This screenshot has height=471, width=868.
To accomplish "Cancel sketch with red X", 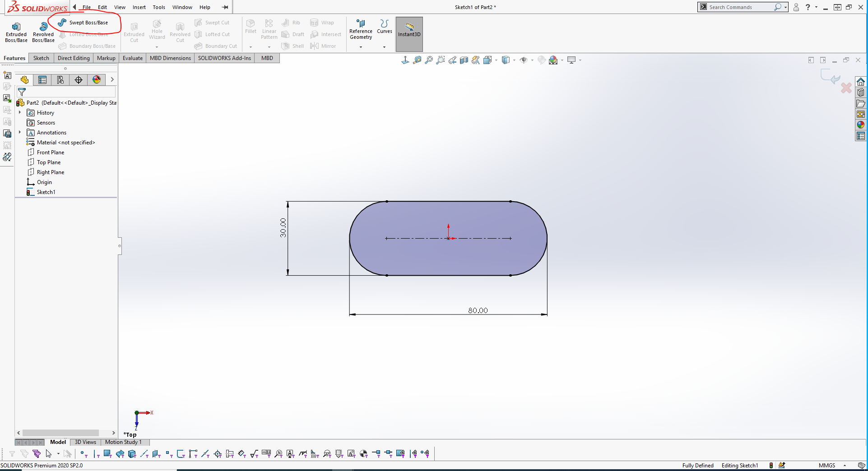I will tap(846, 88).
